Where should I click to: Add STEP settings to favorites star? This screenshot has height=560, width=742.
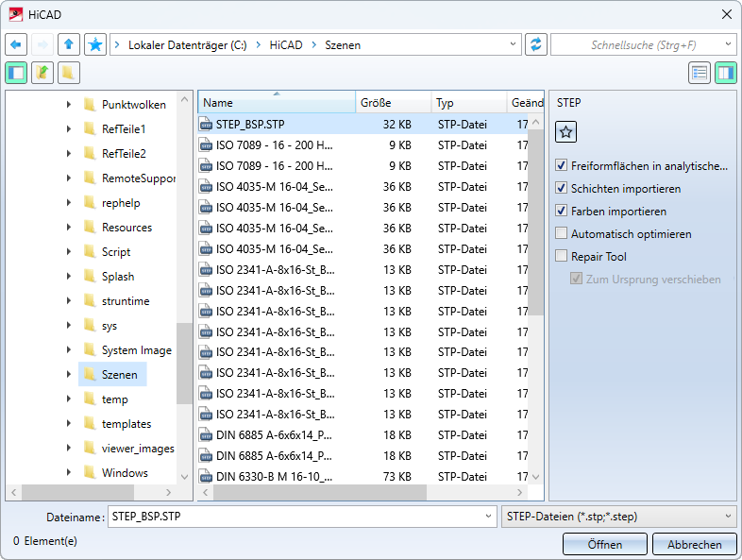tap(566, 132)
